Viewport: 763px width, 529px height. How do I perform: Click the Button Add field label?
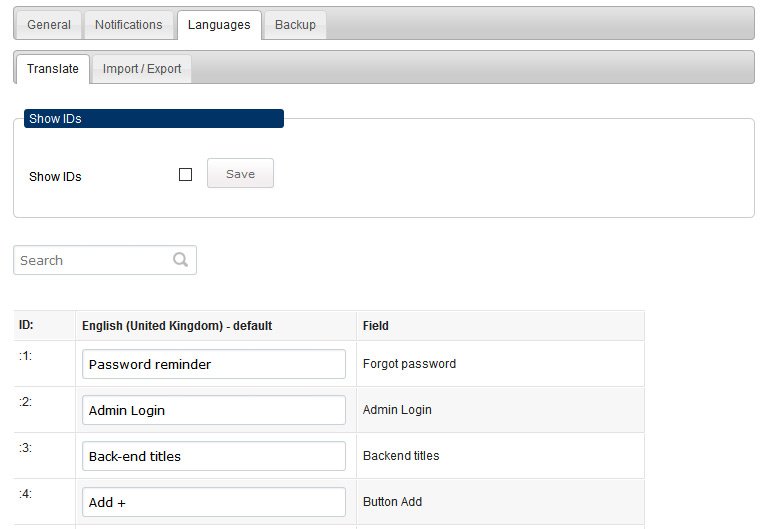click(x=392, y=502)
